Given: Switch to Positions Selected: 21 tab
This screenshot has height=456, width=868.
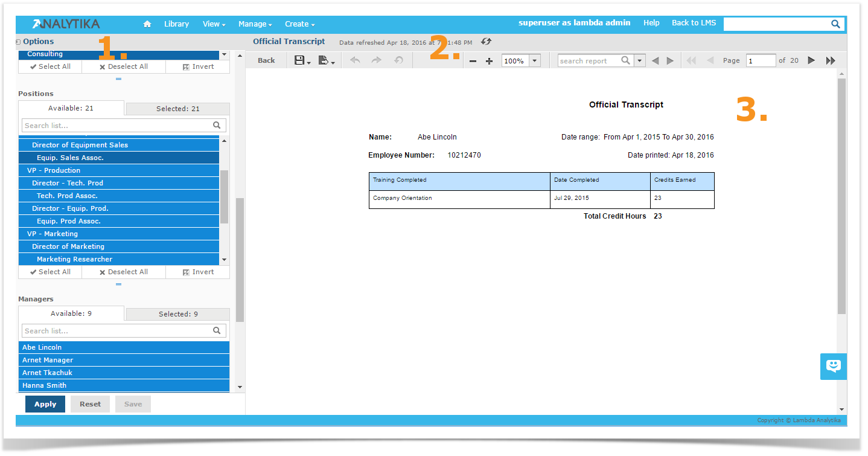Looking at the screenshot, I should tap(177, 109).
